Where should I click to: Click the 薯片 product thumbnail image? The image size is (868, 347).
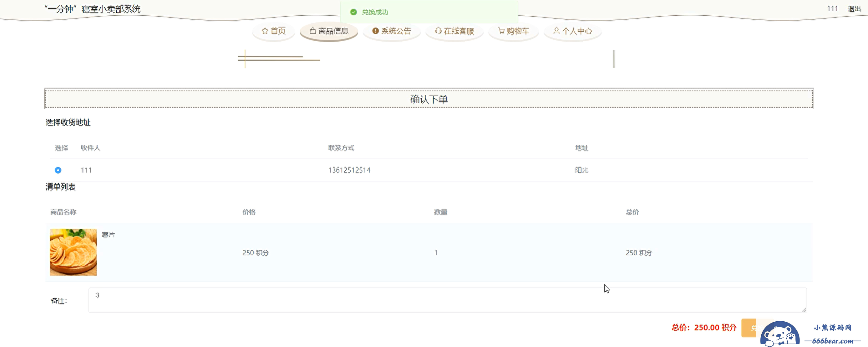(74, 252)
